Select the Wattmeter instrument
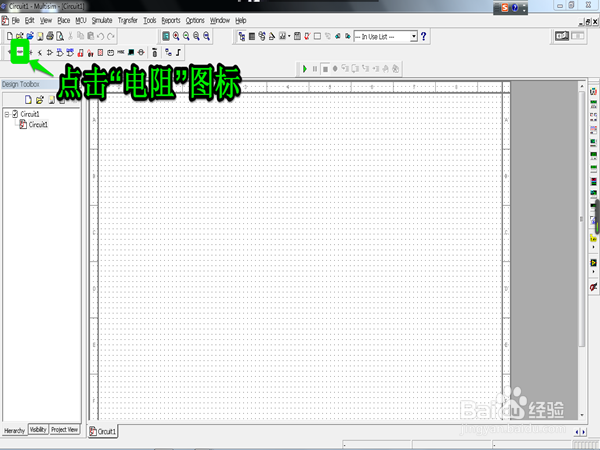Image resolution: width=600 pixels, height=450 pixels. click(593, 116)
